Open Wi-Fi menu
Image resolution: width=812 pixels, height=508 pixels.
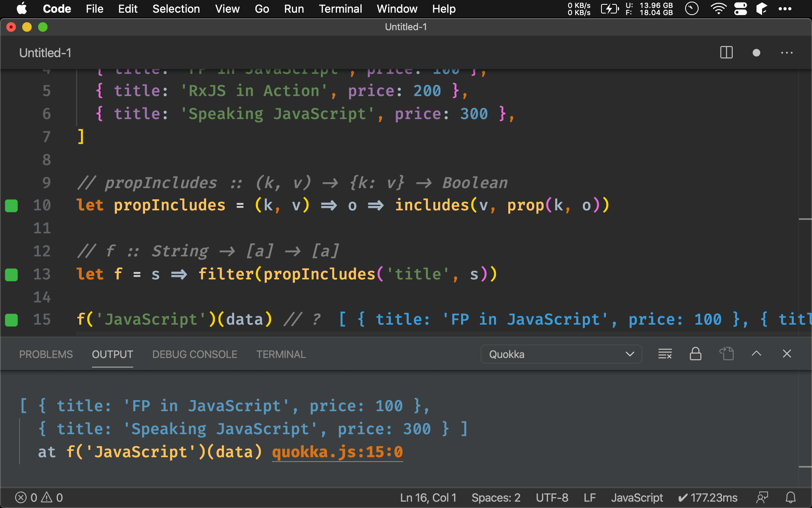[x=718, y=9]
